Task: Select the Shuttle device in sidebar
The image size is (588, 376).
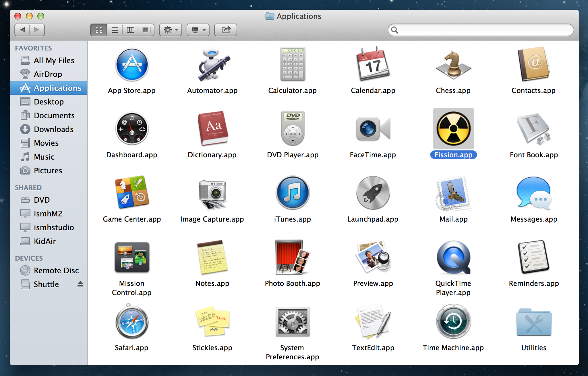Action: tap(49, 284)
